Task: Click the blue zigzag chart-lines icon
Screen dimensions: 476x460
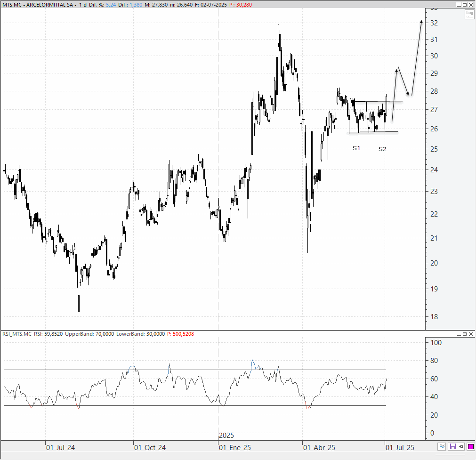Action: [x=442, y=446]
